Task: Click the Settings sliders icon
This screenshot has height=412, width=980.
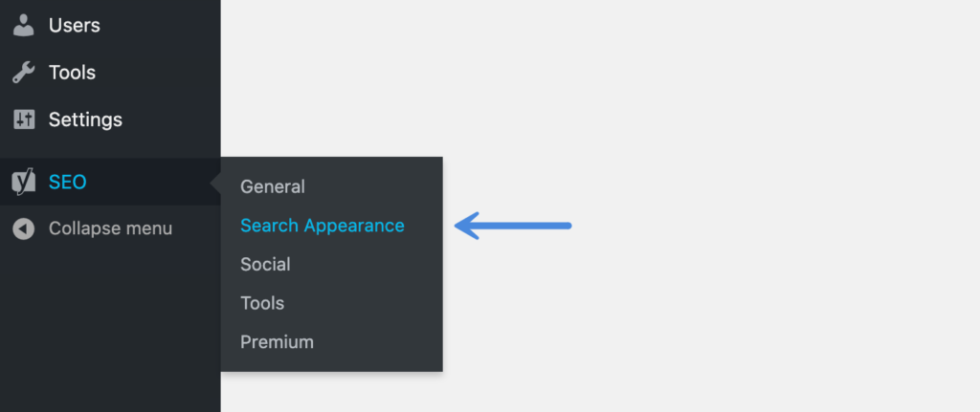Action: tap(24, 119)
